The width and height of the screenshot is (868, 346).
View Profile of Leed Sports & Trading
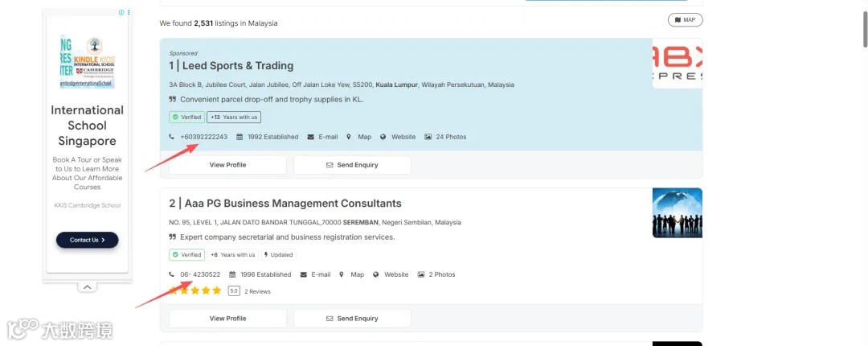pos(227,165)
